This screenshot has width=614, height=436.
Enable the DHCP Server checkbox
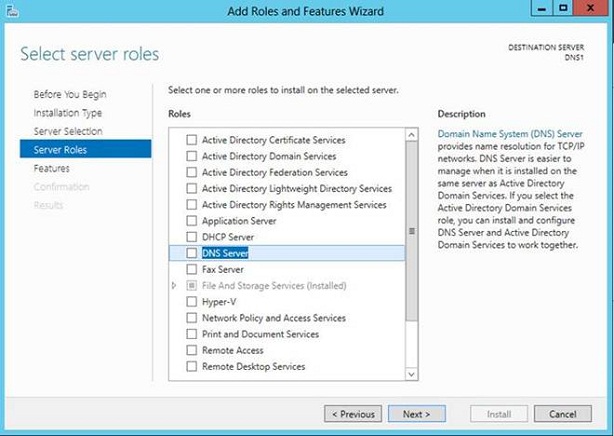(x=191, y=237)
